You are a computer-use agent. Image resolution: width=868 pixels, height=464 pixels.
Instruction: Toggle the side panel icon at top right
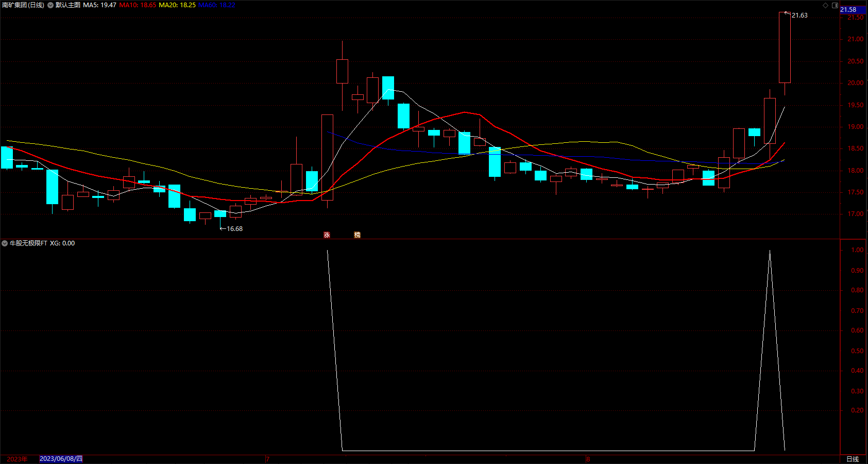pyautogui.click(x=835, y=5)
